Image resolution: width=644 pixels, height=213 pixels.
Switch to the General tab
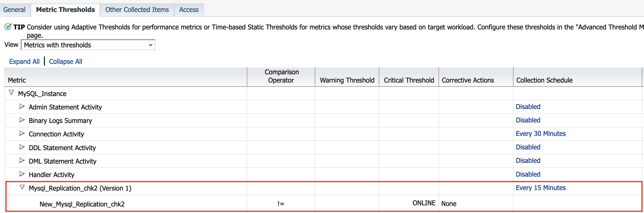(14, 10)
